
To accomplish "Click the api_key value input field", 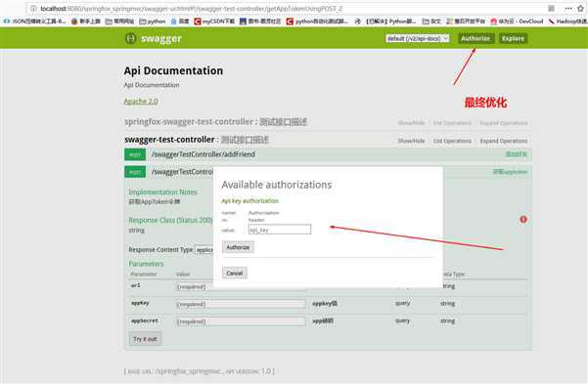I will click(280, 230).
